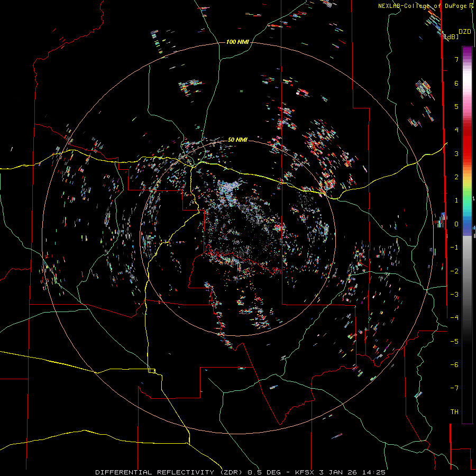The width and height of the screenshot is (476, 476).
Task: Click the 7 value on the scale
Action: (456, 59)
